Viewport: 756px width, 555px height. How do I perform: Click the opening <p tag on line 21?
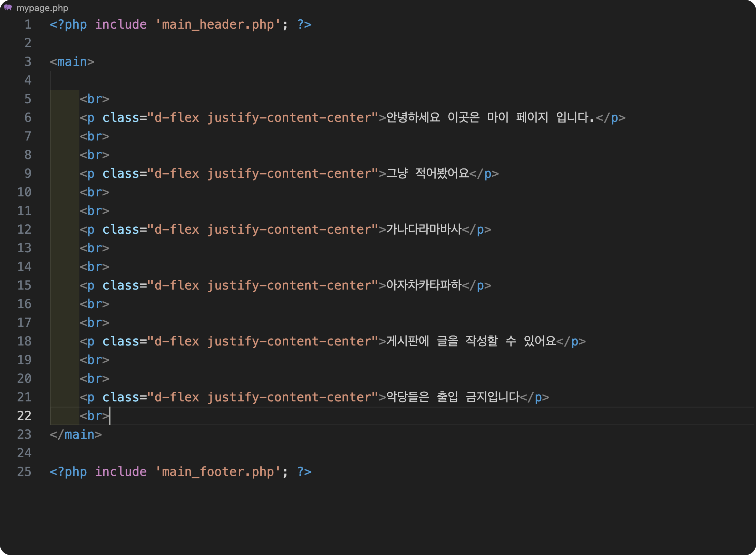[87, 397]
